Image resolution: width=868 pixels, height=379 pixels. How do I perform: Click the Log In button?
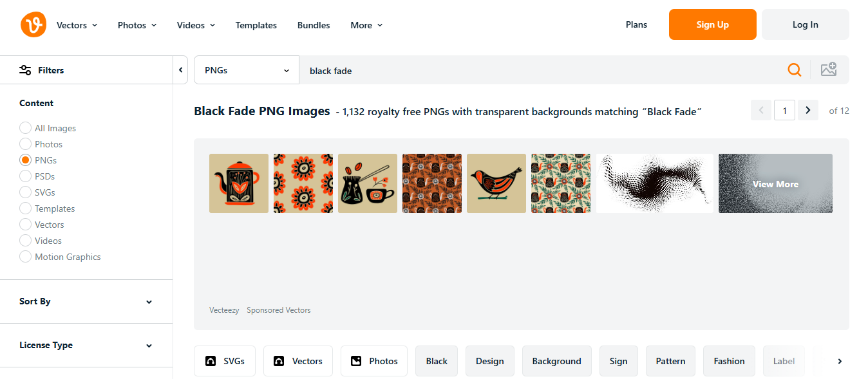tap(805, 24)
